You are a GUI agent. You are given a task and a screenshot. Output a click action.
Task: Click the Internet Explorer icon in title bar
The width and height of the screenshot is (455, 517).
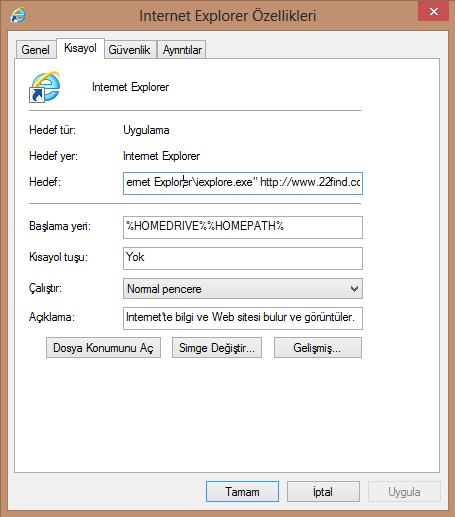[18, 15]
